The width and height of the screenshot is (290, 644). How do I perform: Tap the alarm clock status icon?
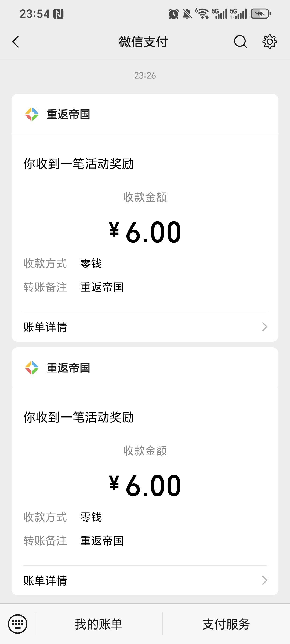coord(173,14)
